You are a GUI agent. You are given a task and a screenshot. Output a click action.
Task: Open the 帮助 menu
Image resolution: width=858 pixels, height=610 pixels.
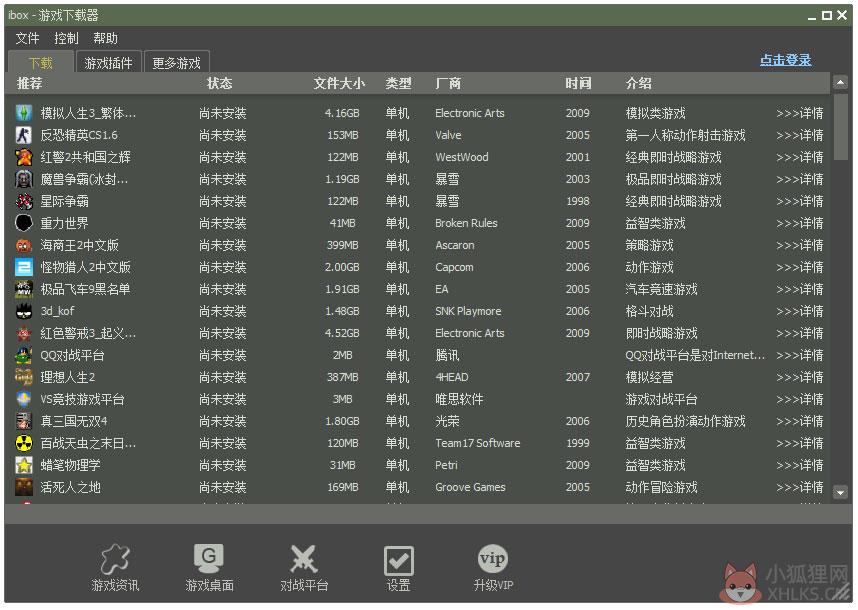(105, 38)
